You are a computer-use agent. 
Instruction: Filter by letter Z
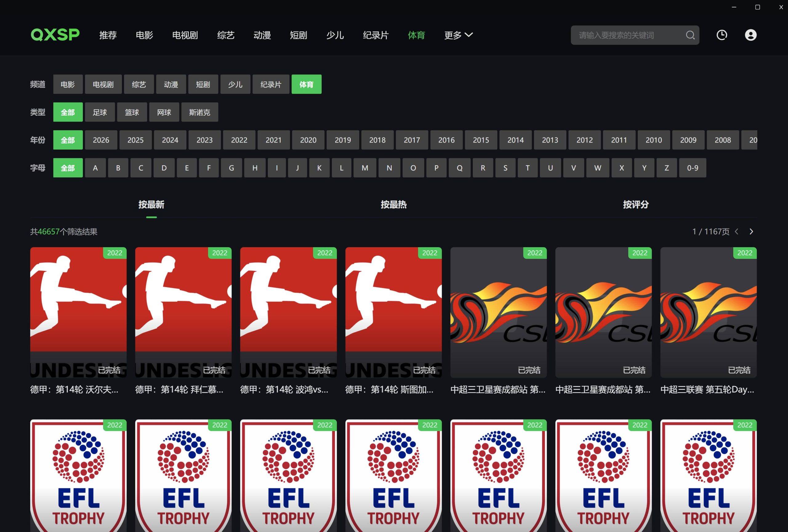[667, 168]
